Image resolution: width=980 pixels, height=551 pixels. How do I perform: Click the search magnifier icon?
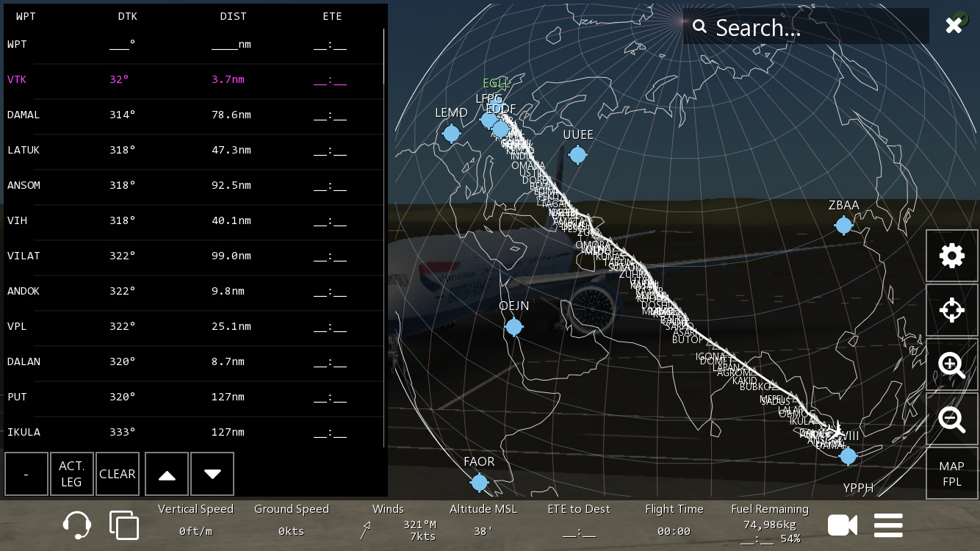coord(699,27)
